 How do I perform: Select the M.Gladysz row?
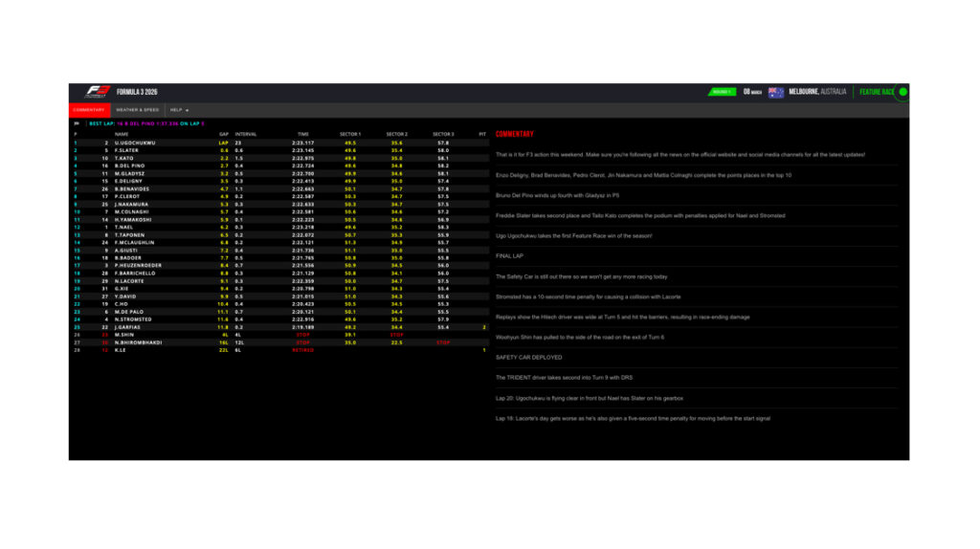(x=279, y=174)
